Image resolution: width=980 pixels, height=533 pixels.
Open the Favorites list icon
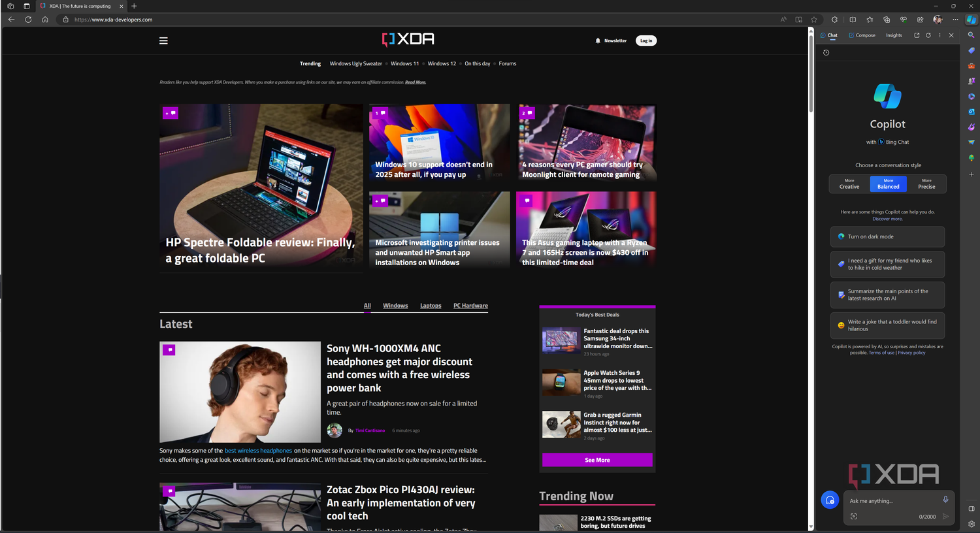(x=870, y=20)
